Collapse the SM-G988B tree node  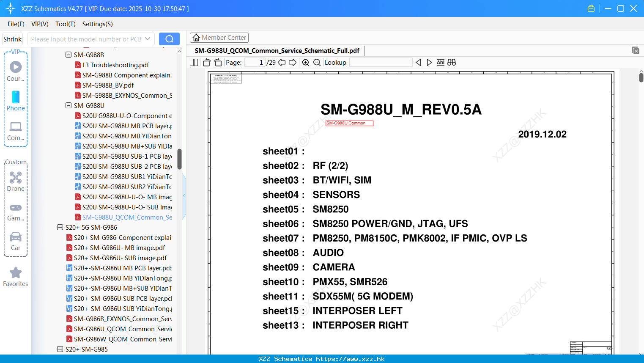click(69, 55)
